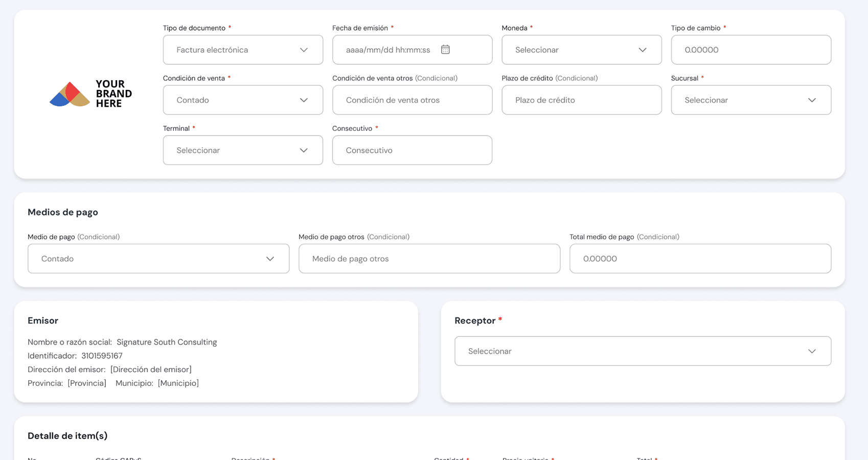
Task: Click the [Provincia] placeholder value
Action: (87, 383)
